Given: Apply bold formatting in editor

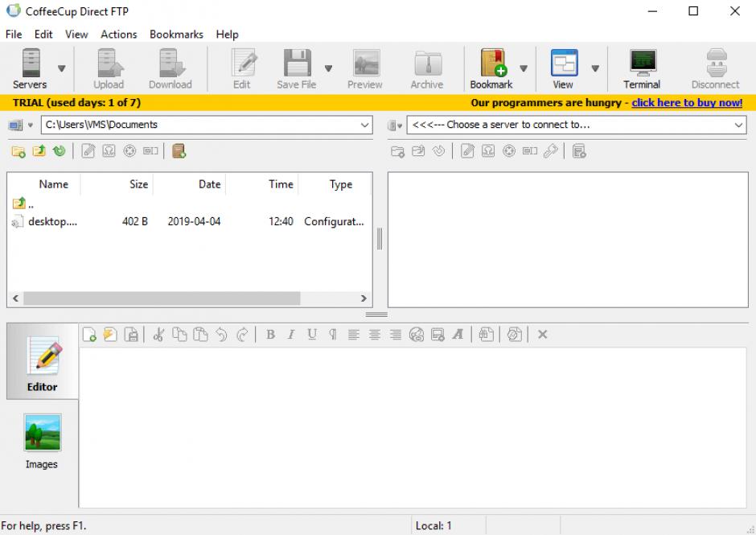Looking at the screenshot, I should point(271,335).
